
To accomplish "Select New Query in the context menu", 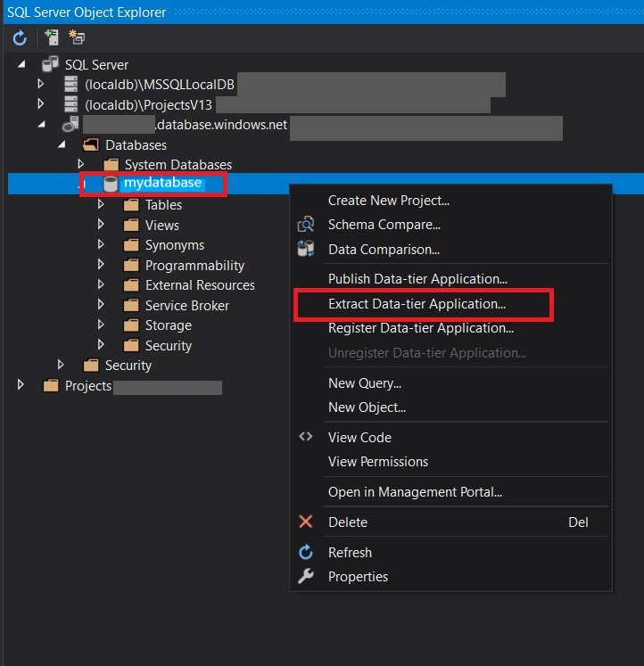I will point(365,383).
